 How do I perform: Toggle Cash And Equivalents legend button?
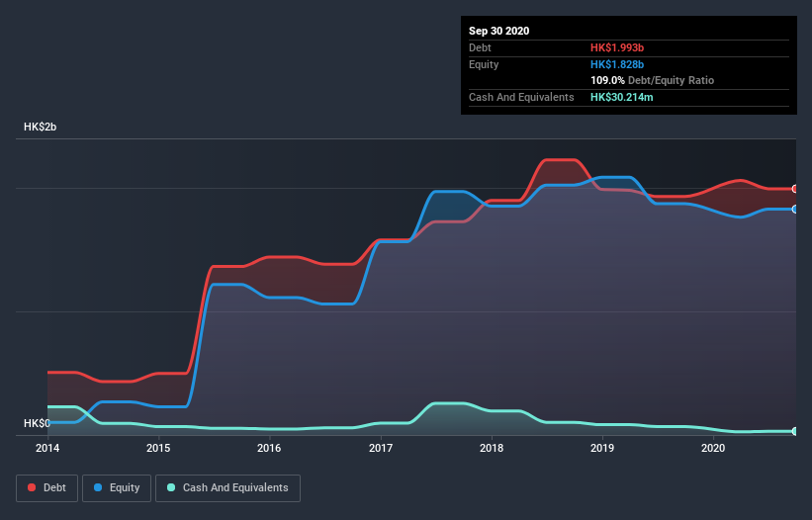227,488
